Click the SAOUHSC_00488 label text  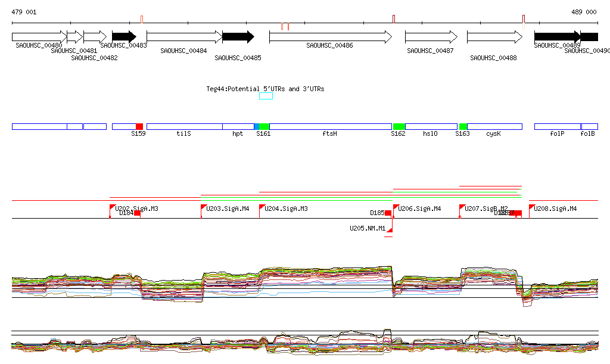(x=493, y=58)
